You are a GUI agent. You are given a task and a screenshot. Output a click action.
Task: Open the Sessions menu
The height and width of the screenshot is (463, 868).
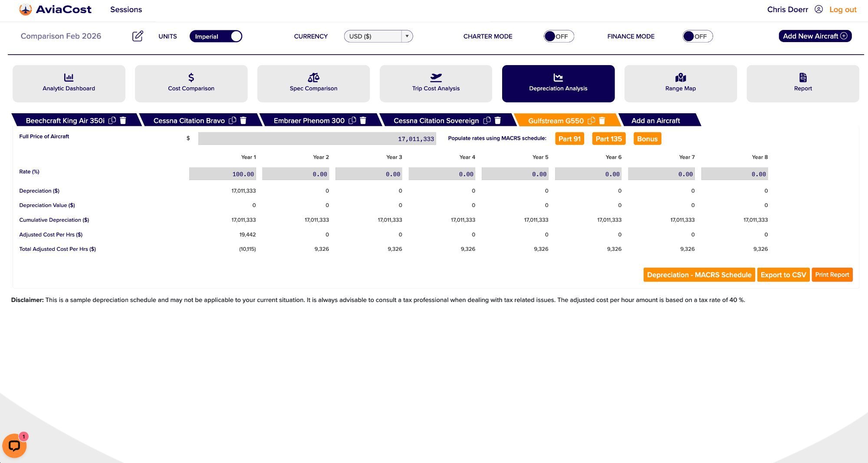click(126, 10)
